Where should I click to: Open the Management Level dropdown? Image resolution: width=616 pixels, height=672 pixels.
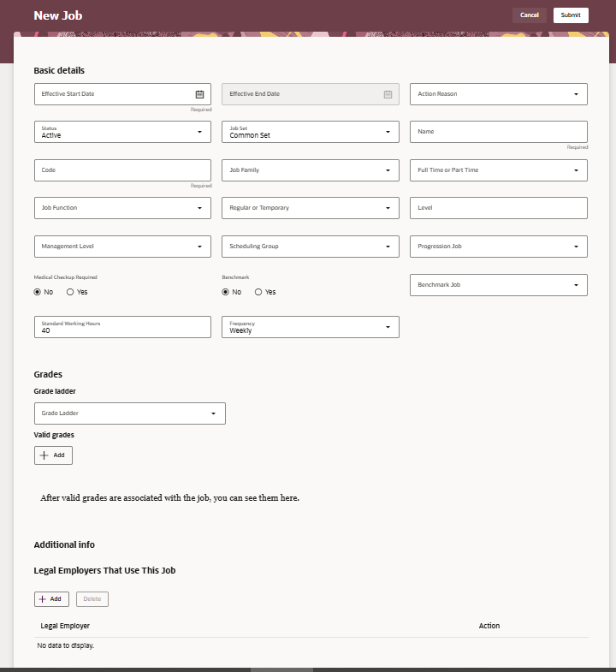click(x=122, y=247)
